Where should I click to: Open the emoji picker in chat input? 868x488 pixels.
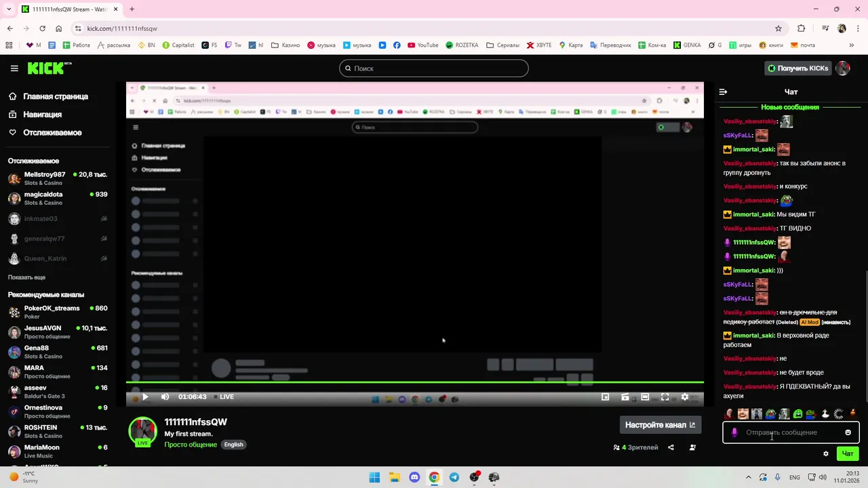(x=848, y=432)
